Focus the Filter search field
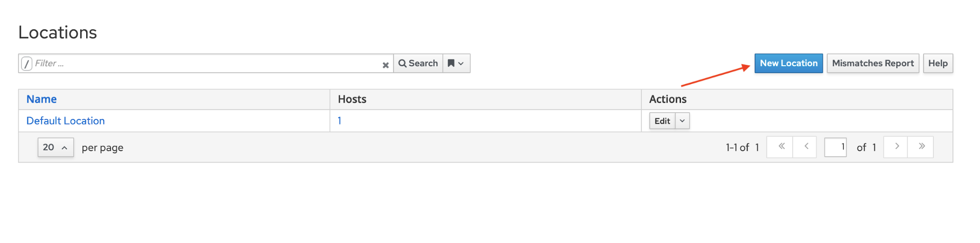Screen dimensions: 980x243 tap(206, 63)
